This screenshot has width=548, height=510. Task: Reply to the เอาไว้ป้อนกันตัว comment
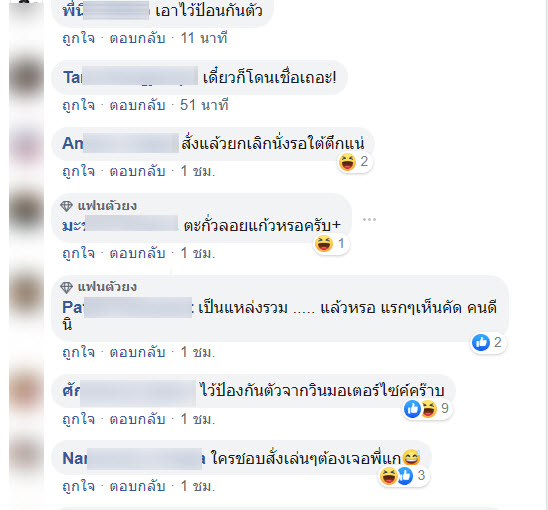point(137,38)
